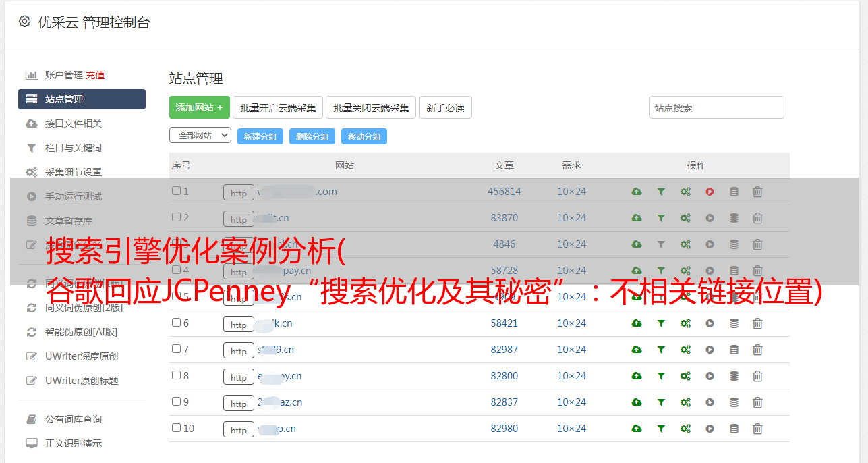868x463 pixels.
Task: Select 站点管理 in the sidebar
Action: pos(82,99)
